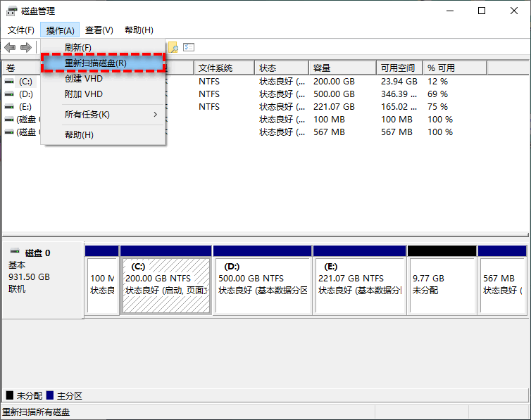Click the 75 % available cell
This screenshot has height=420, width=531.
coord(437,107)
